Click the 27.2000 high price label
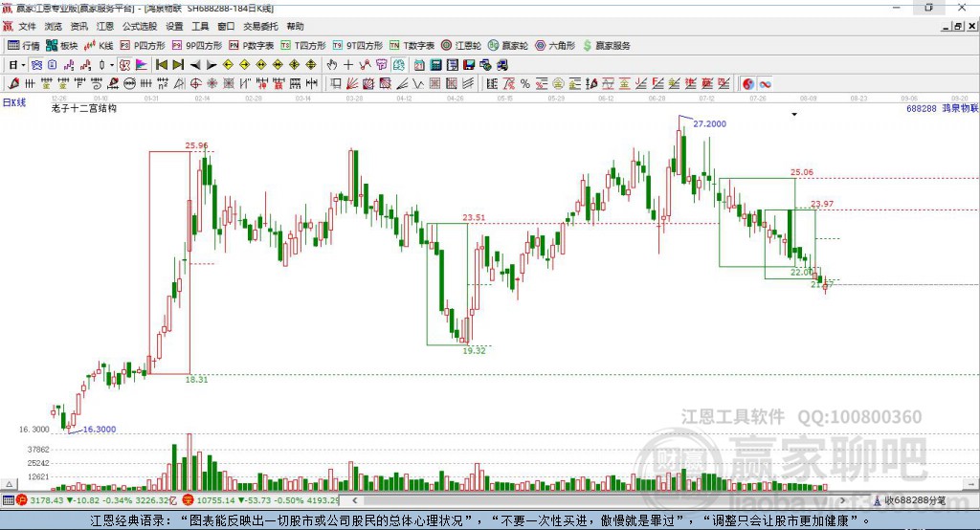 710,123
